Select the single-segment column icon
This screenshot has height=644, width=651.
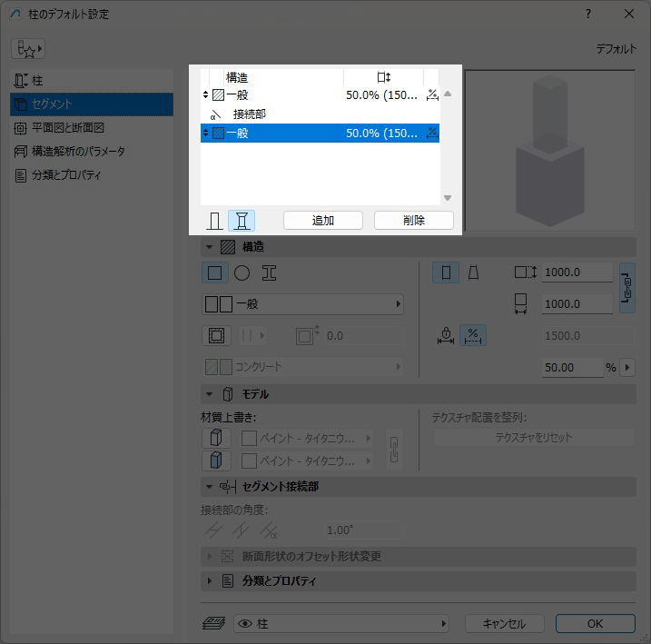(214, 220)
